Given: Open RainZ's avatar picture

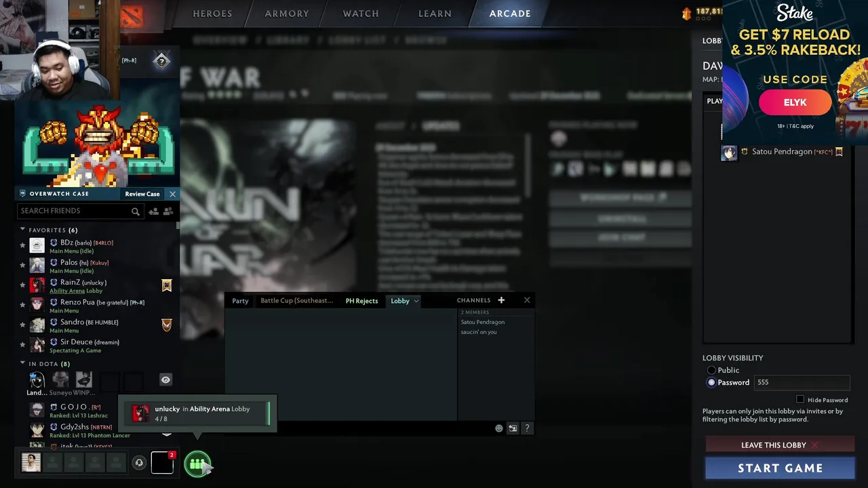Looking at the screenshot, I should click(37, 285).
